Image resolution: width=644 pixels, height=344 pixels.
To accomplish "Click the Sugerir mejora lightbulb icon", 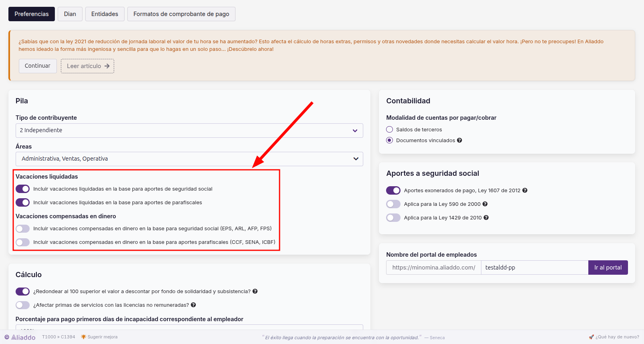I will point(83,337).
